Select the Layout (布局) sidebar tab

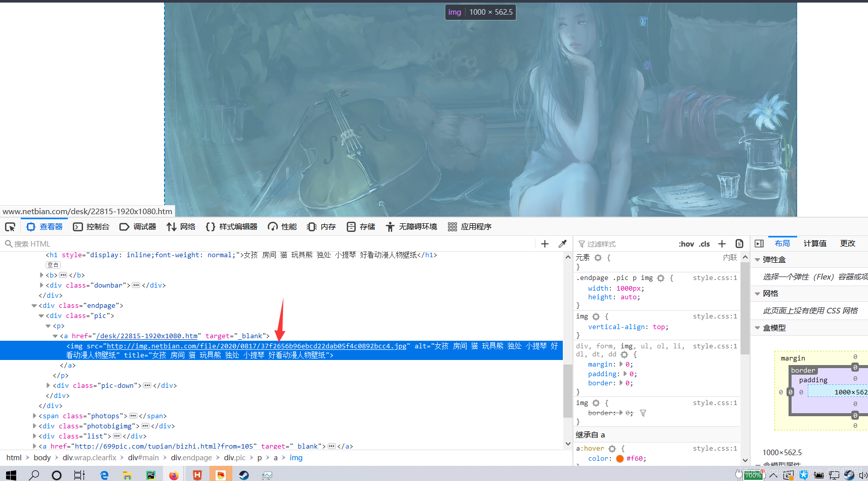[x=782, y=244]
